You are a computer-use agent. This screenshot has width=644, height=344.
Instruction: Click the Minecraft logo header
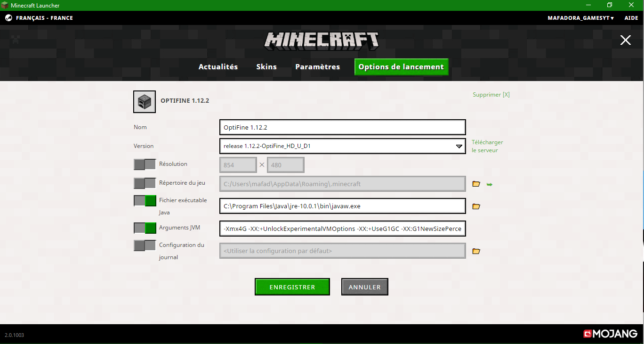(x=322, y=41)
